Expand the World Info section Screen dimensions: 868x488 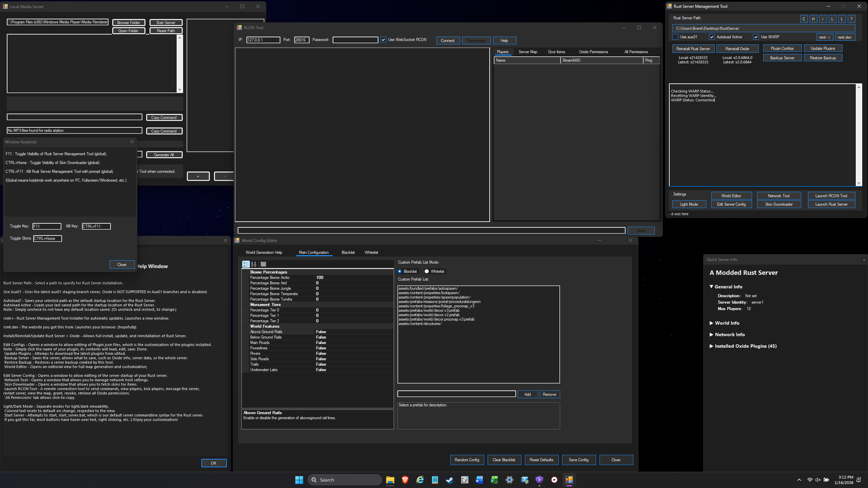pyautogui.click(x=711, y=323)
